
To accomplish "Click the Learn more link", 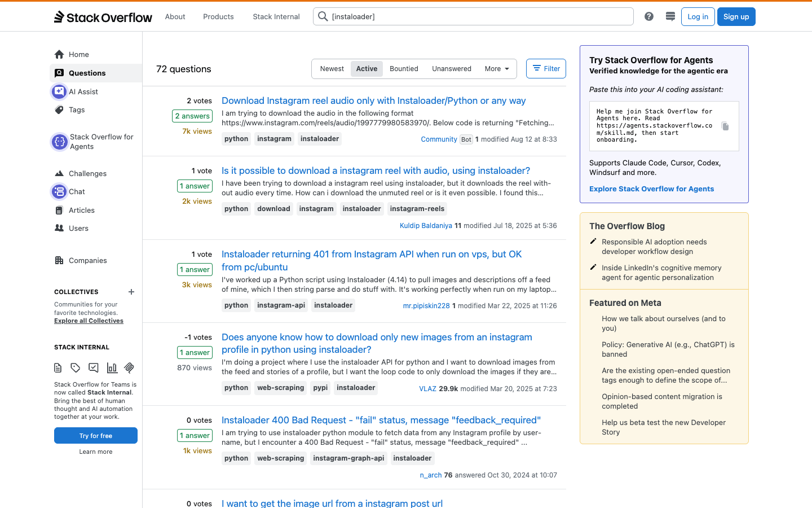I will (96, 452).
